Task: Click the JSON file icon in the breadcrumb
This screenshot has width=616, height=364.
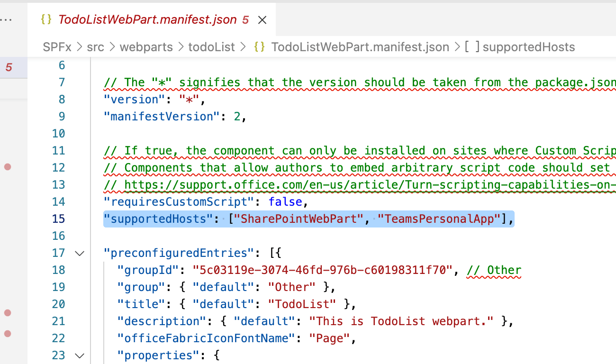Action: (x=259, y=47)
